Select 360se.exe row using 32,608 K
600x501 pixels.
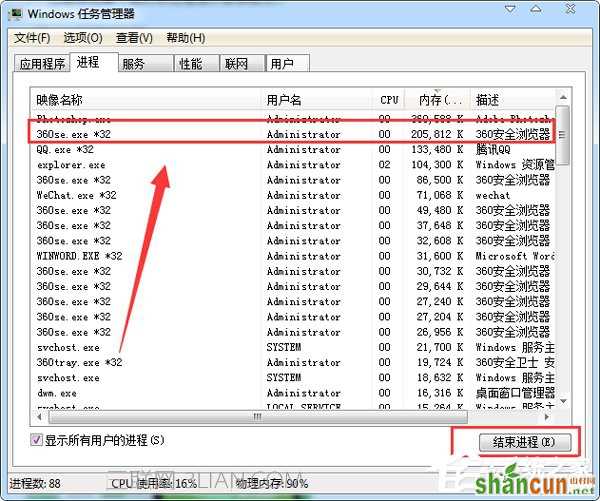point(293,241)
